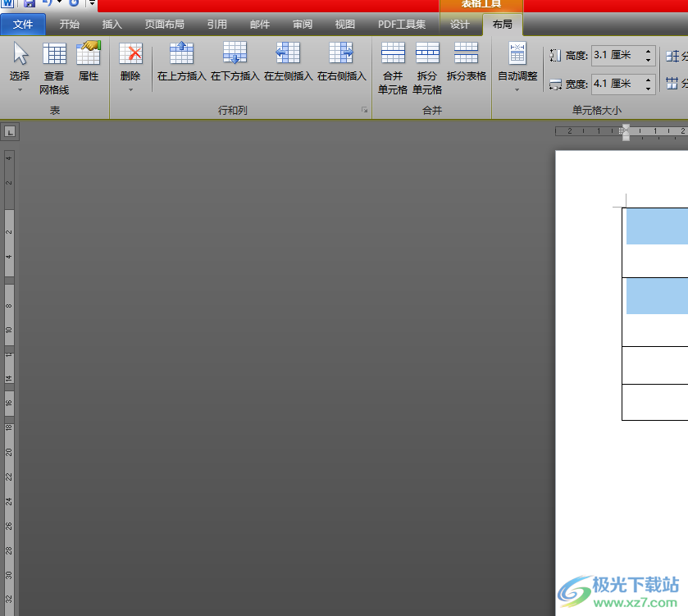The image size is (688, 616).
Task: Click the fourth row table cell
Action: pos(655,403)
